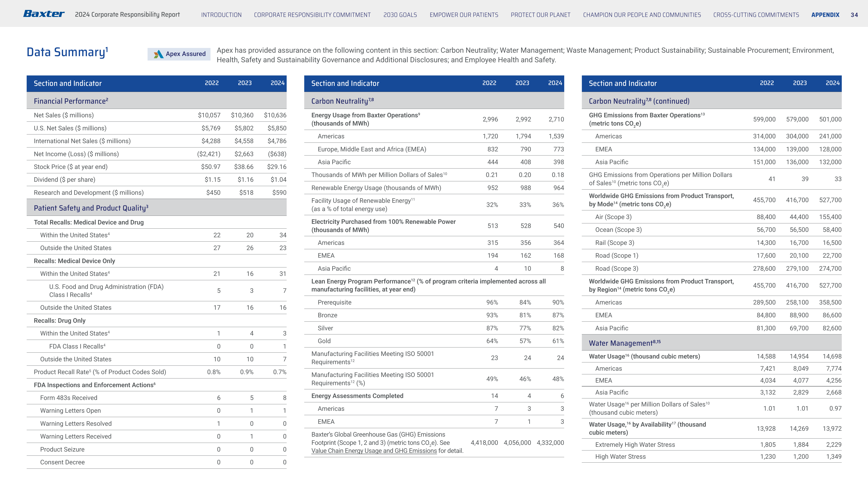Open Champion Our People and Communities tab

pos(642,15)
